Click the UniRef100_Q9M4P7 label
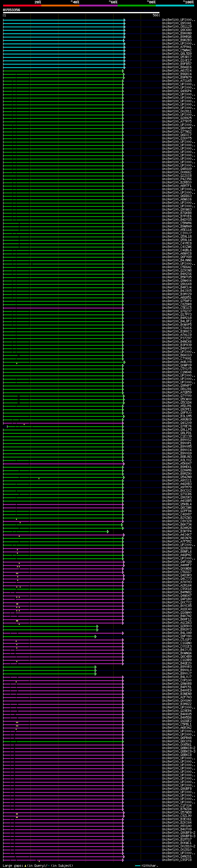Screen dimensions: 197x868 tap(177, 386)
